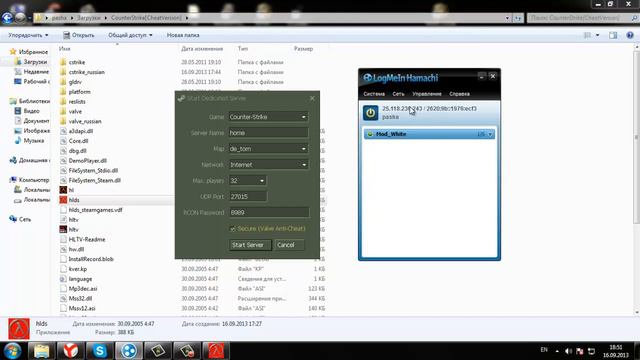Select the cstrike_russian folder
This screenshot has width=640, height=360.
pyautogui.click(x=87, y=72)
